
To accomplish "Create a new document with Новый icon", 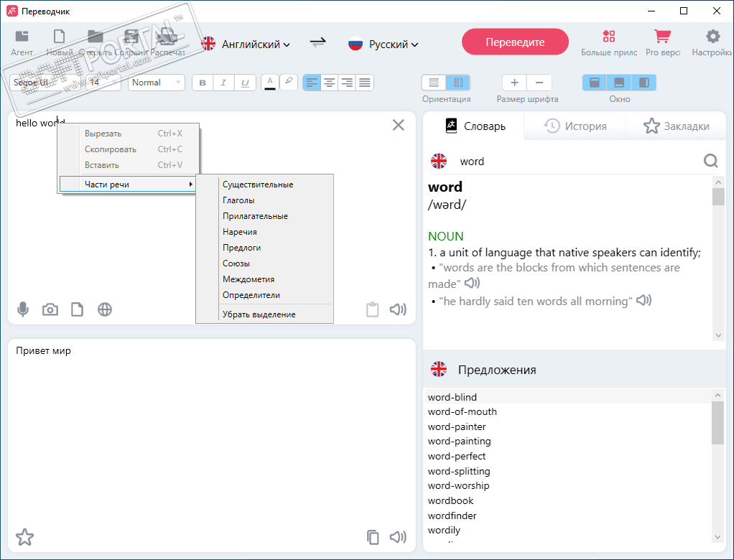I will click(59, 37).
